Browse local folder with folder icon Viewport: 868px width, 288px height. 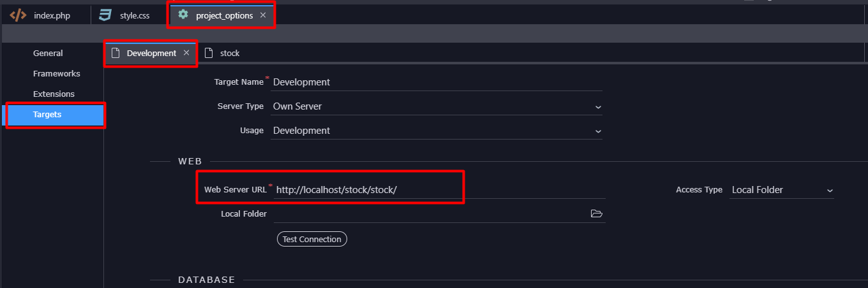point(597,213)
